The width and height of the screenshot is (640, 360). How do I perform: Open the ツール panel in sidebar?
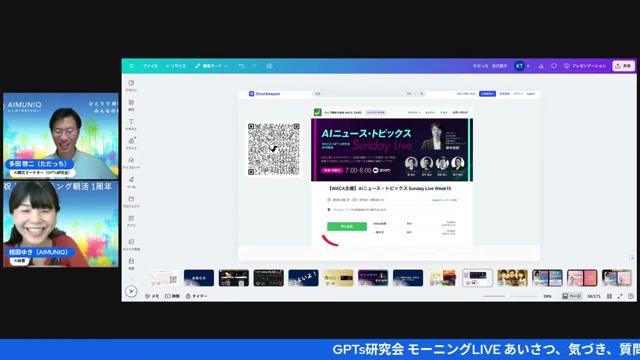coord(131,182)
